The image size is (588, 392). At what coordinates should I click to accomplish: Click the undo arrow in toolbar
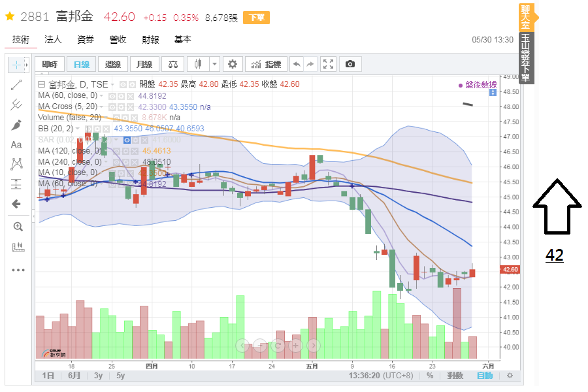tap(297, 64)
